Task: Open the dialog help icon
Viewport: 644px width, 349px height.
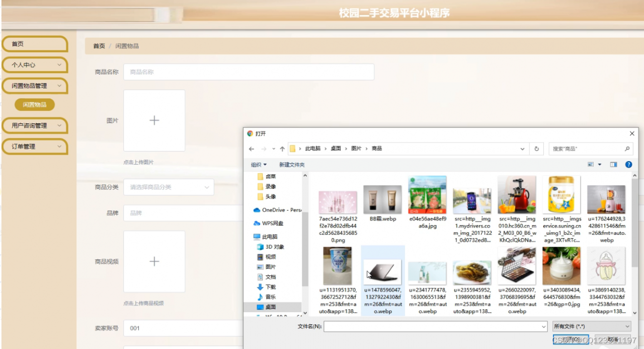Action: pos(628,165)
